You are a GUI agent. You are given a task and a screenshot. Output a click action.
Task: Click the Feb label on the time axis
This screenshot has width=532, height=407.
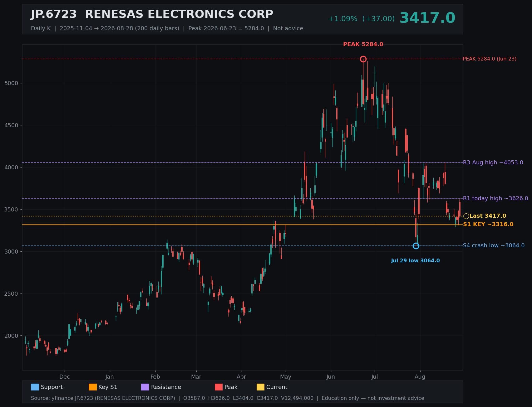pyautogui.click(x=155, y=377)
